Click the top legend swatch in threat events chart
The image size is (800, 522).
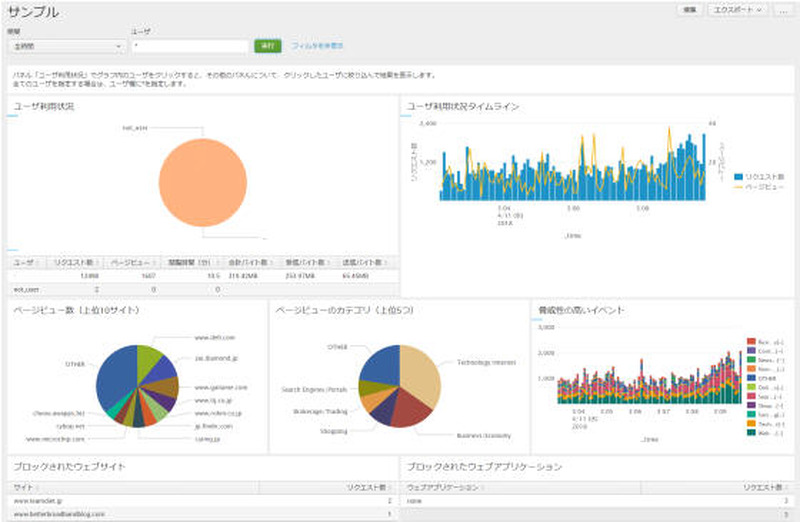[751, 342]
